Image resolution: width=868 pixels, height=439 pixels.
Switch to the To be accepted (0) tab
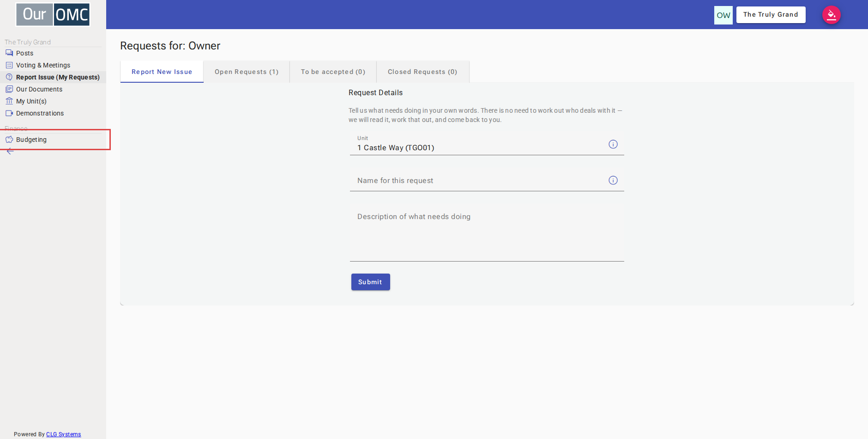(333, 72)
